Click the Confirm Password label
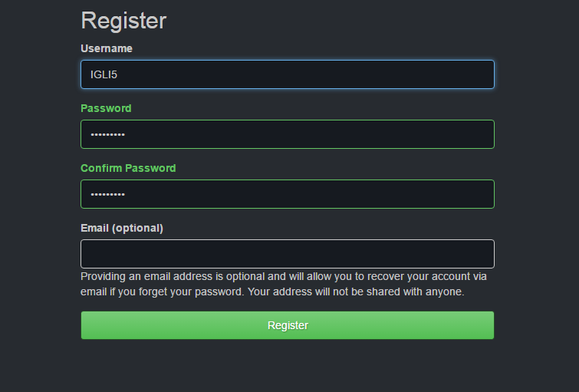This screenshot has width=579, height=392. [x=128, y=168]
